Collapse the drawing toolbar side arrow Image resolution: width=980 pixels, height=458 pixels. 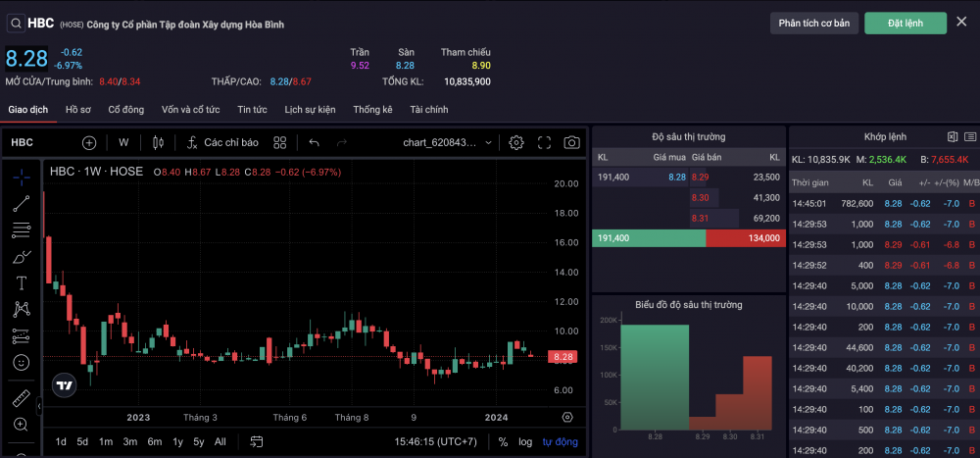point(39,406)
